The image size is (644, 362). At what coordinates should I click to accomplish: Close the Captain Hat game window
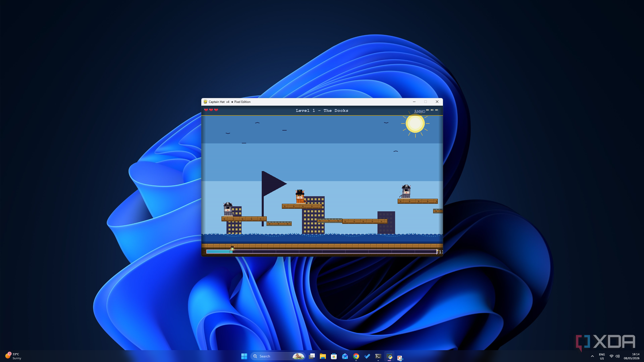(x=437, y=102)
